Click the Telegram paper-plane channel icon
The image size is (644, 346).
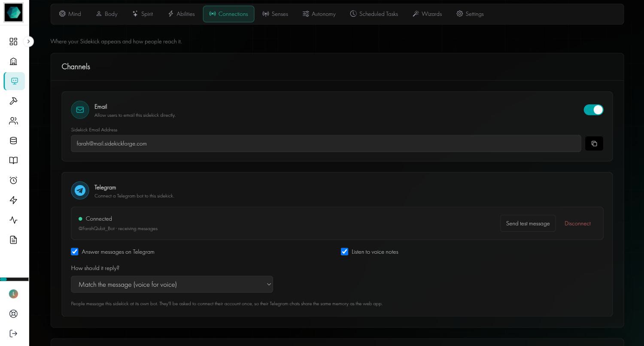80,191
